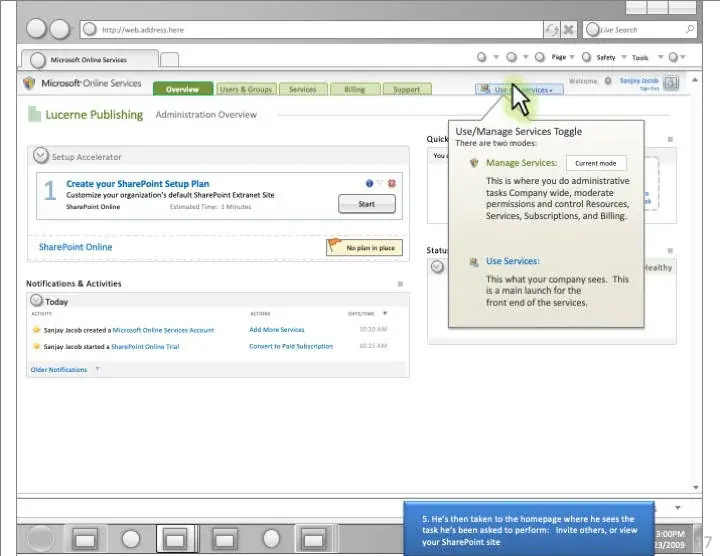
Task: Open Create your SharePoint Setup Plan link
Action: 138,184
